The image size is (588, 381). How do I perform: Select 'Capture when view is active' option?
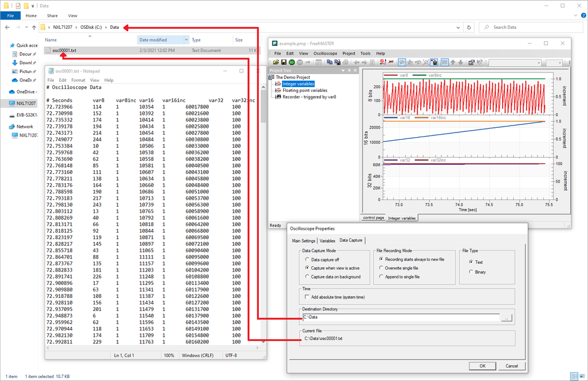(x=307, y=268)
